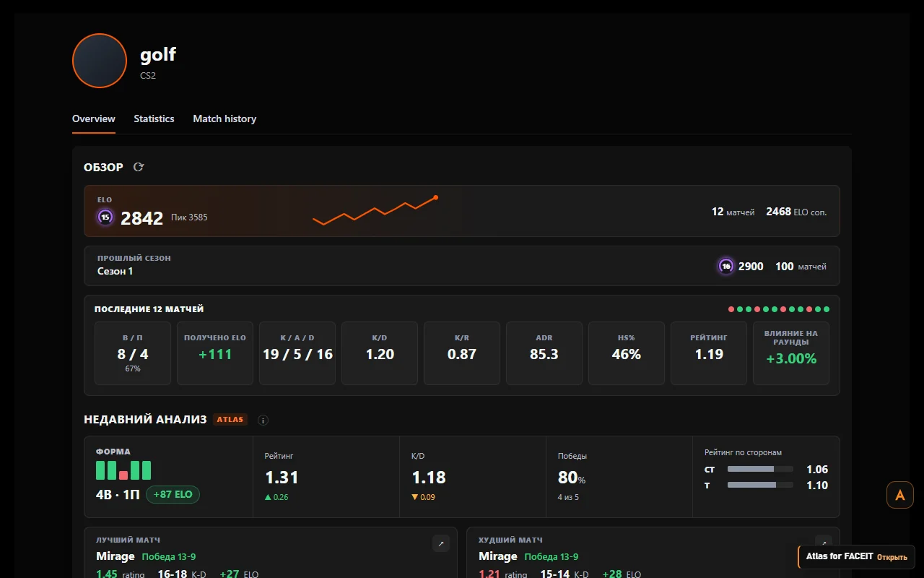
Task: Click the T side rating bar
Action: tap(760, 486)
